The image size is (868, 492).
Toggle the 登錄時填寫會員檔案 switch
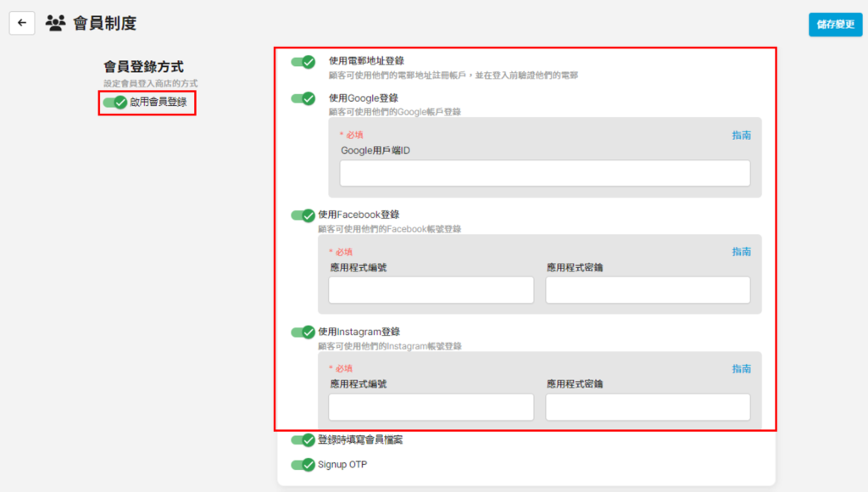pos(303,440)
